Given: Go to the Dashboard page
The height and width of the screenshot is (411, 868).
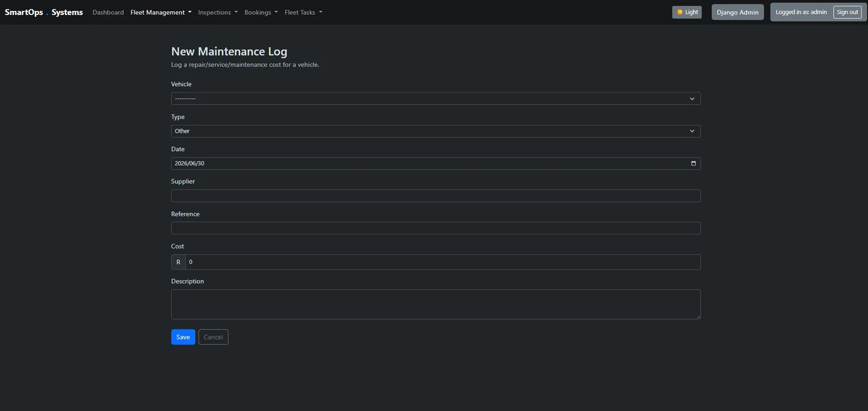Looking at the screenshot, I should tap(108, 12).
